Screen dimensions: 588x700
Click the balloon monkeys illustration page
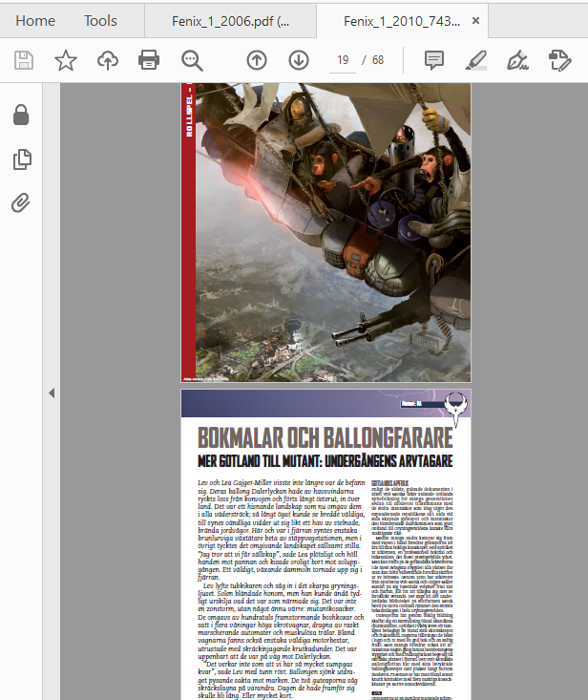[325, 232]
